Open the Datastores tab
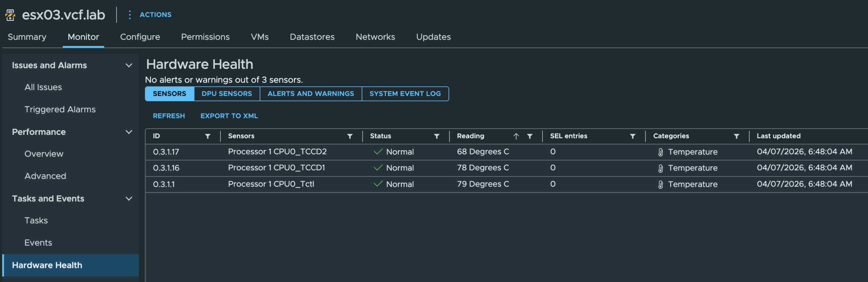This screenshot has width=868, height=282. pyautogui.click(x=312, y=37)
